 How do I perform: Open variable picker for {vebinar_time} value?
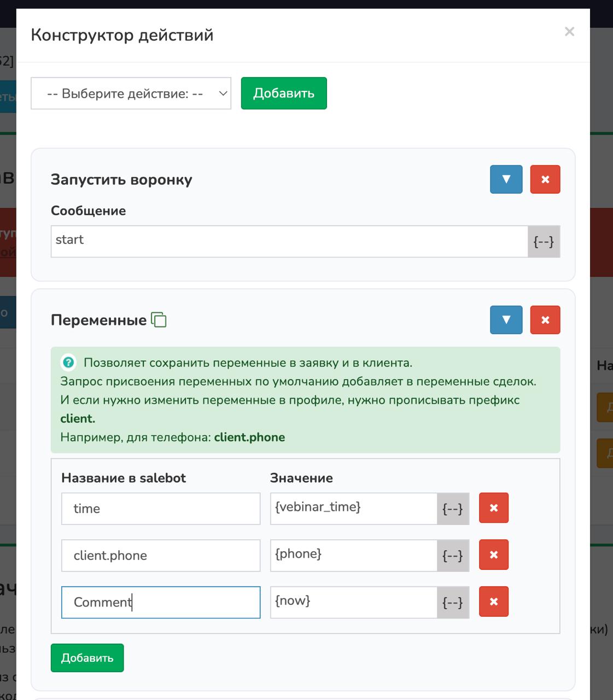[453, 509]
